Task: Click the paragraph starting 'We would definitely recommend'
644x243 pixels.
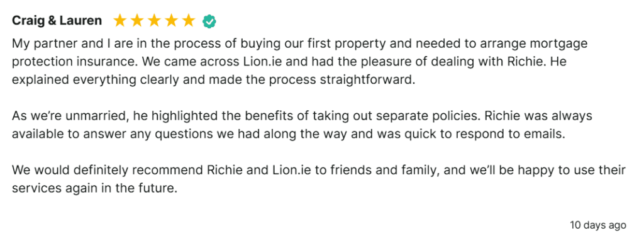Action: [319, 179]
